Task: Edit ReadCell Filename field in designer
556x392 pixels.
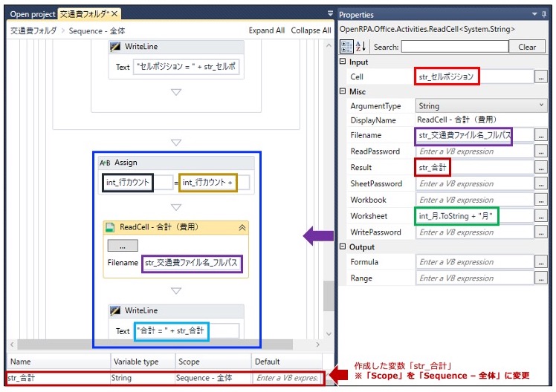Action: [x=192, y=264]
